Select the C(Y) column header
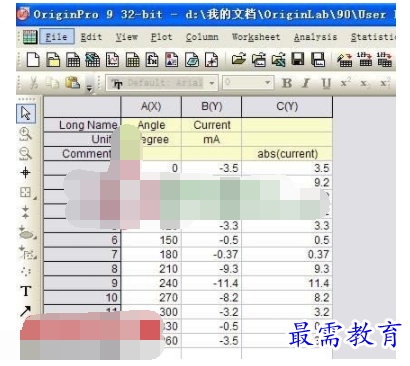 point(287,107)
